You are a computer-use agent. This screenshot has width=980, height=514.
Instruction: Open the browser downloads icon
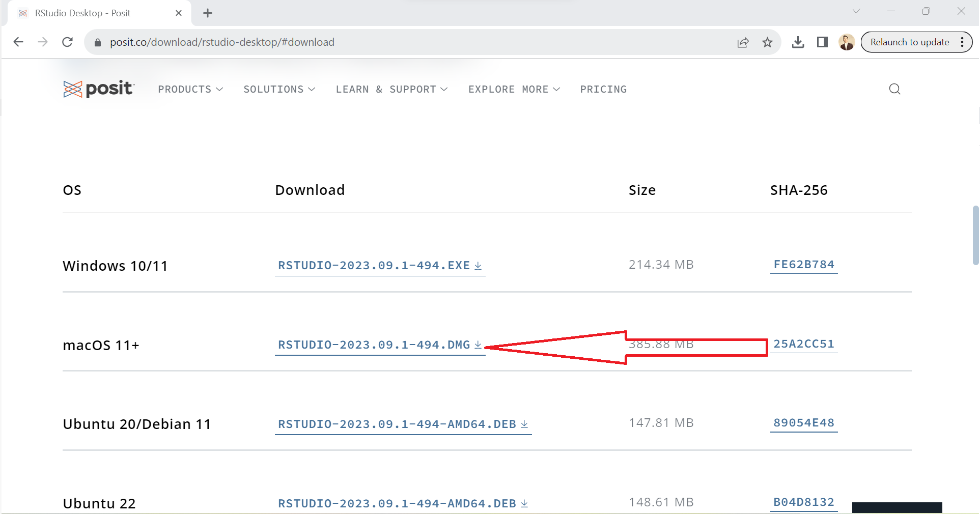click(798, 42)
